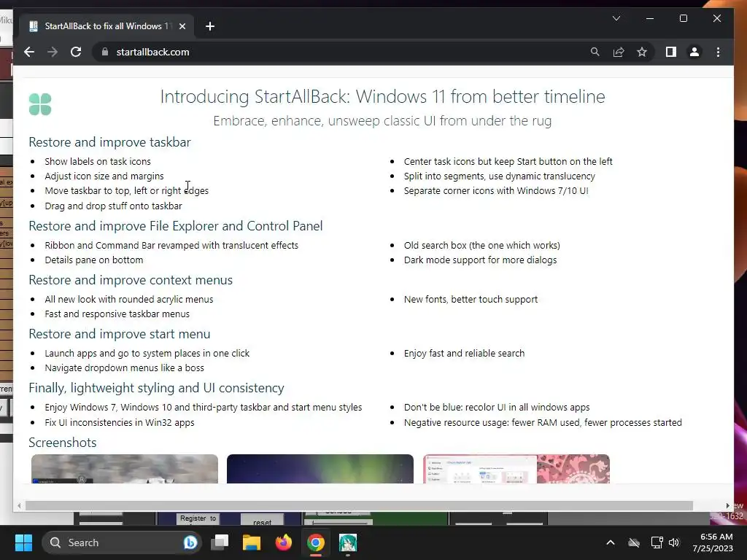Viewport: 747px width, 560px height.
Task: Launch File Explorer from the taskbar
Action: pos(251,542)
